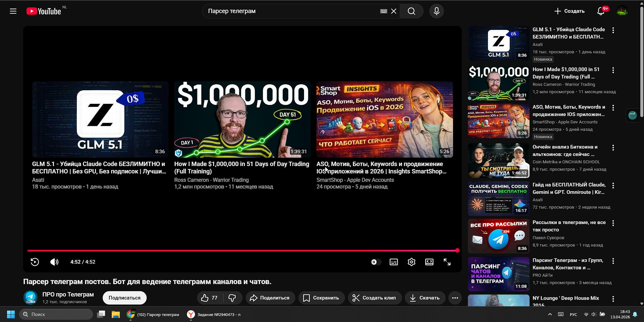Switch to theater mode
Viewport: 644px width, 322px height.
[429, 262]
